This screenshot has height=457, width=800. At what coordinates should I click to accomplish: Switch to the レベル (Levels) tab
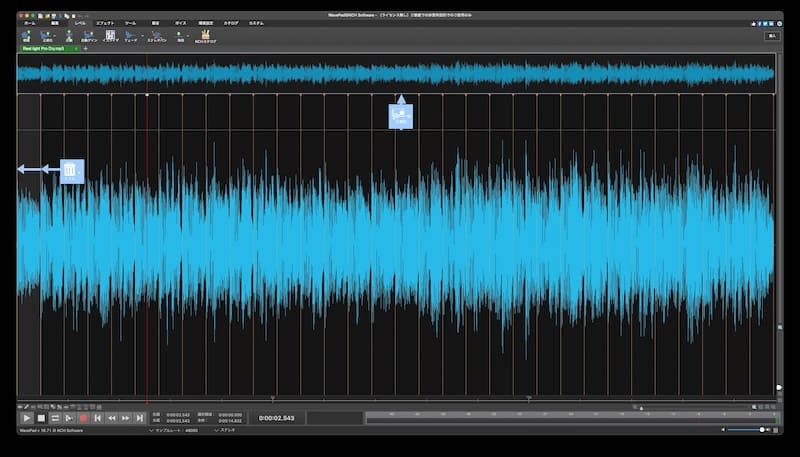click(x=80, y=23)
